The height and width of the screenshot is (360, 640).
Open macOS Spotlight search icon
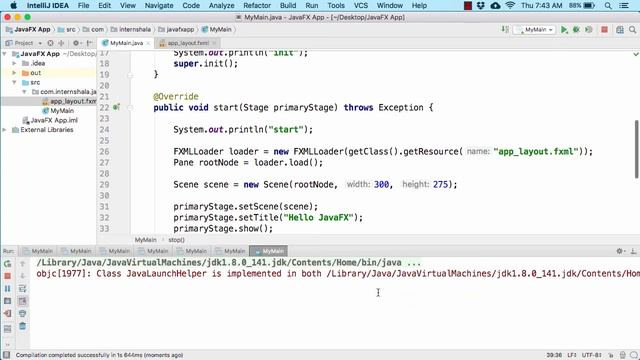(x=608, y=5)
